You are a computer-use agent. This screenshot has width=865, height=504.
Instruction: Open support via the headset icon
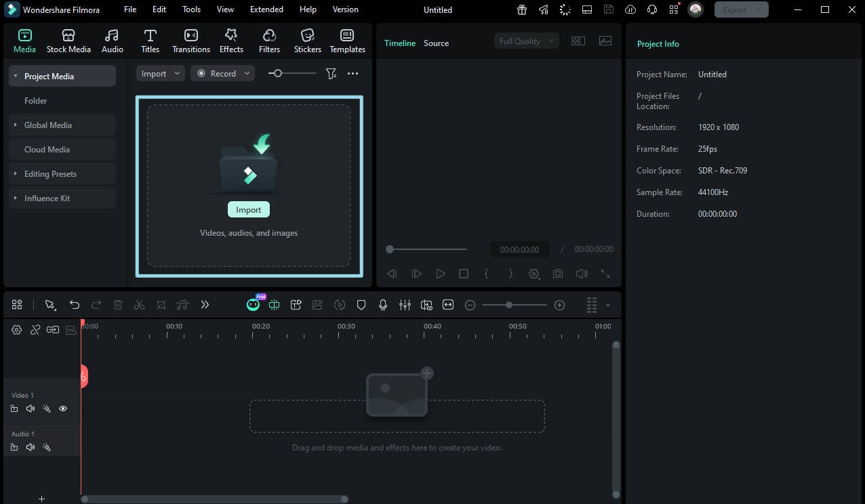click(x=651, y=9)
